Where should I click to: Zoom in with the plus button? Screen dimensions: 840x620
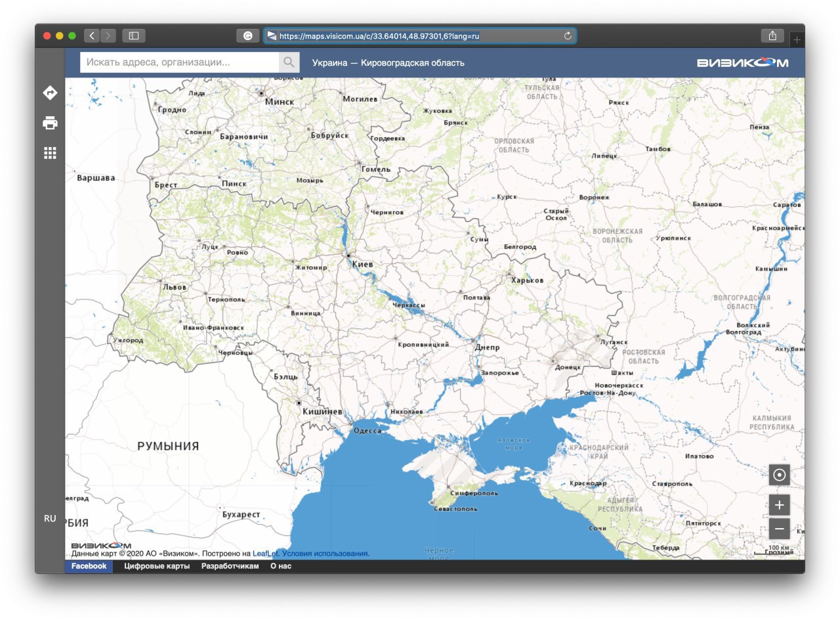click(779, 505)
